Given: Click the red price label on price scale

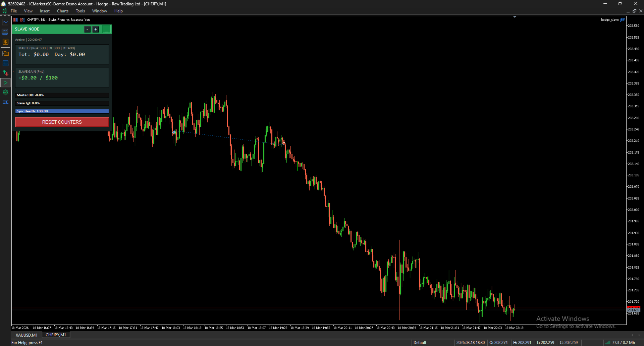Looking at the screenshot, I should 634,307.
